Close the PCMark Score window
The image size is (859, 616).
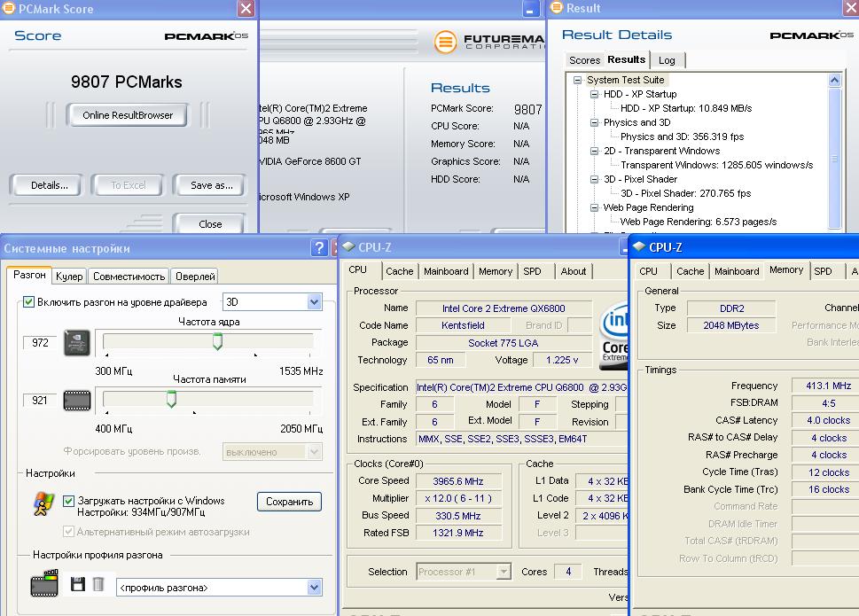pyautogui.click(x=246, y=9)
